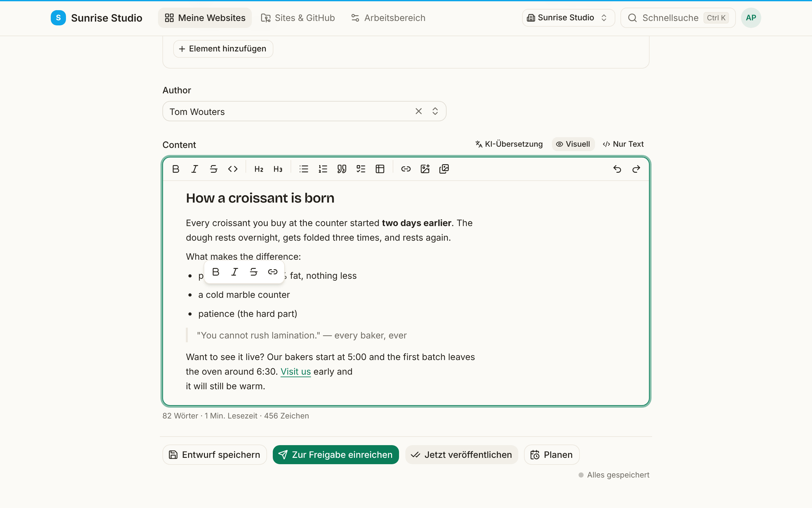Apply inline code formatting
The height and width of the screenshot is (508, 812).
[233, 169]
